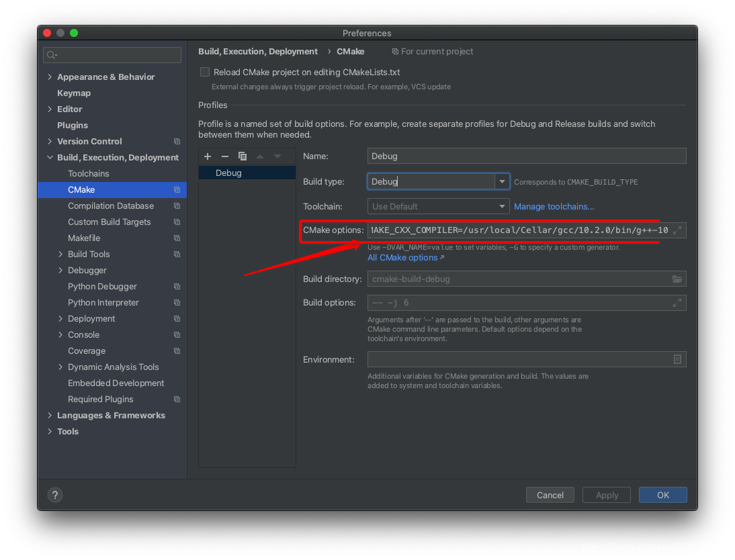Click project-level icon beside Build Tools
Viewport: 735px width, 560px height.
click(x=177, y=254)
